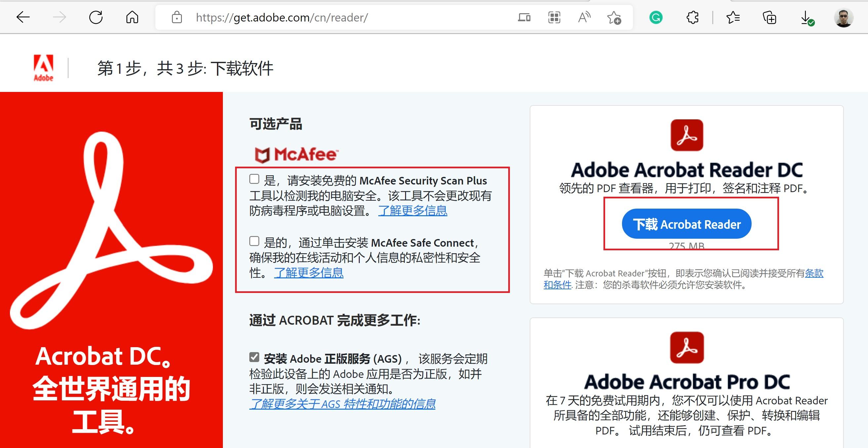Click 在 7 天的免费试用期内 description text
The height and width of the screenshot is (448, 868).
pos(687,415)
